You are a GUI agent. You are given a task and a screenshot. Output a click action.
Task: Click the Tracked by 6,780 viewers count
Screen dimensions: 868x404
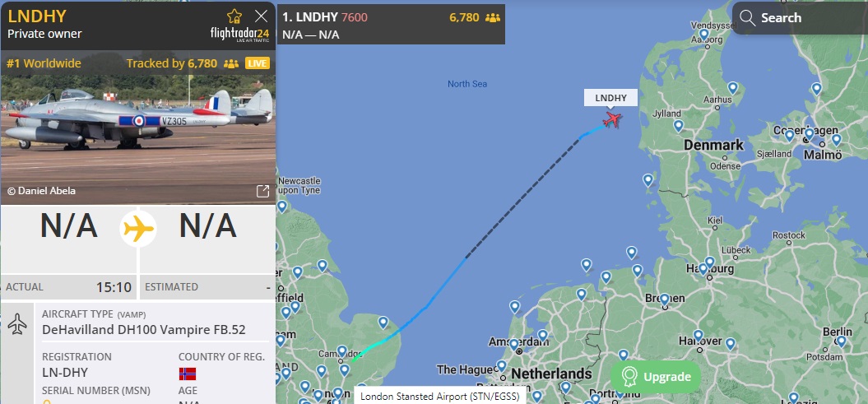pyautogui.click(x=172, y=63)
